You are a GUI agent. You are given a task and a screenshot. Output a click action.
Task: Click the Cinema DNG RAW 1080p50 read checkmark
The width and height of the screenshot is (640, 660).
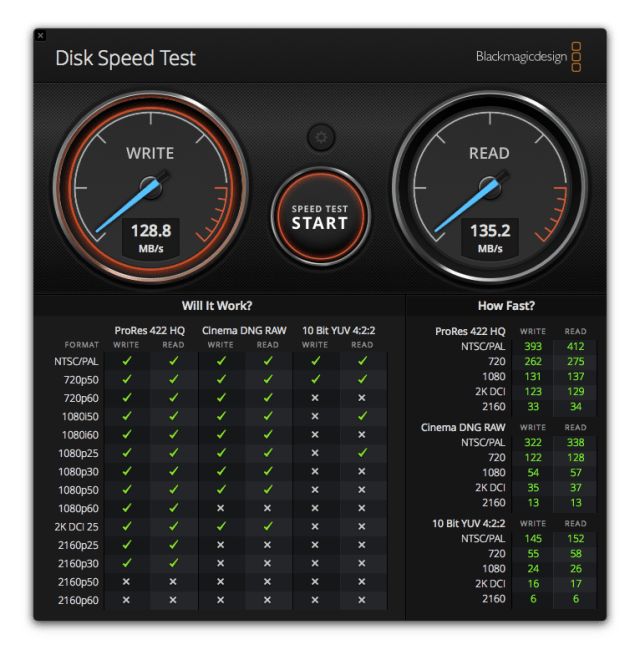[x=267, y=490]
